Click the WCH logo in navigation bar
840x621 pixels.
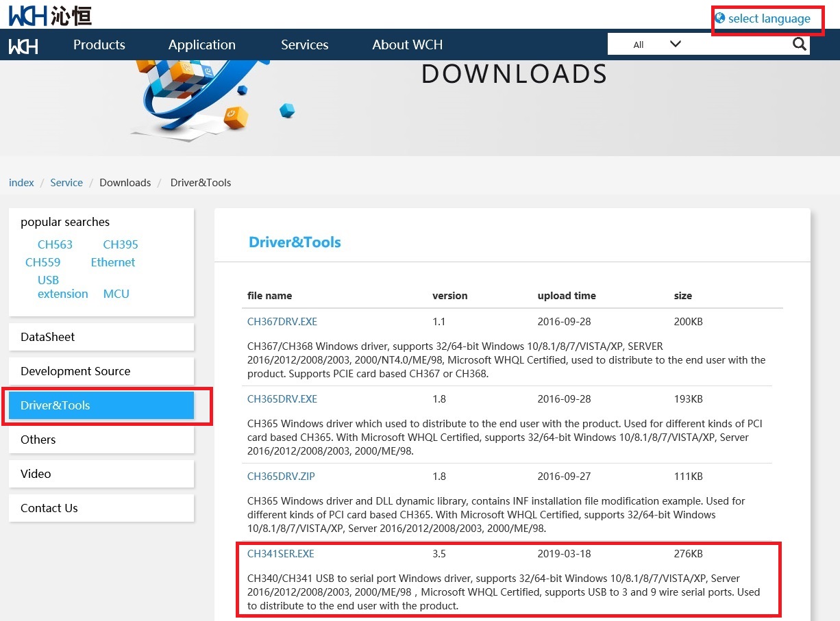point(23,46)
